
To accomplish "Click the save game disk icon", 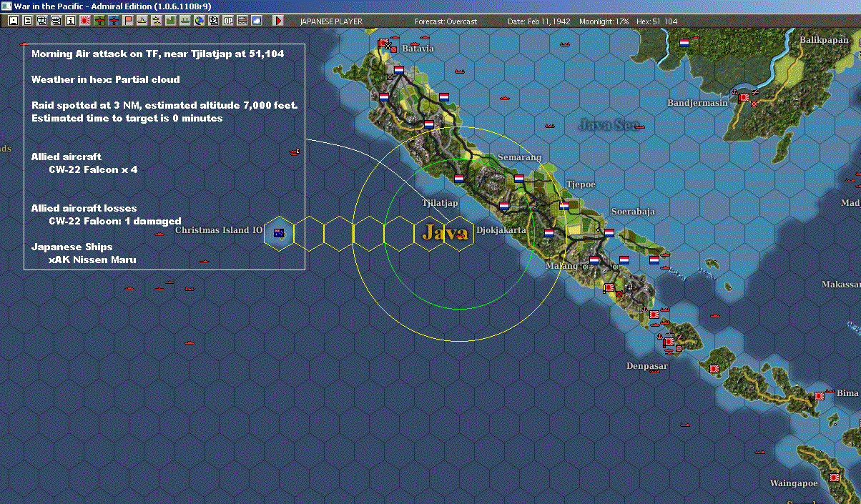I will pyautogui.click(x=13, y=21).
